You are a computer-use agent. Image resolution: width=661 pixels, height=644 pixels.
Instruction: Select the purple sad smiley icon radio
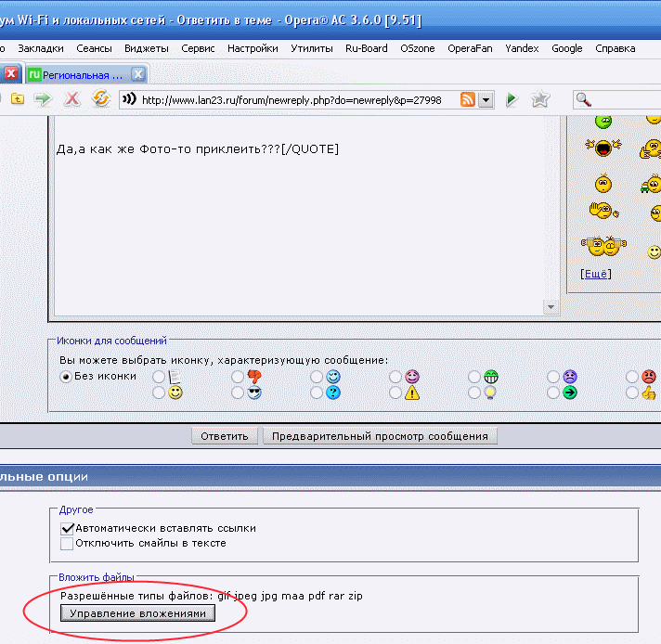point(552,377)
